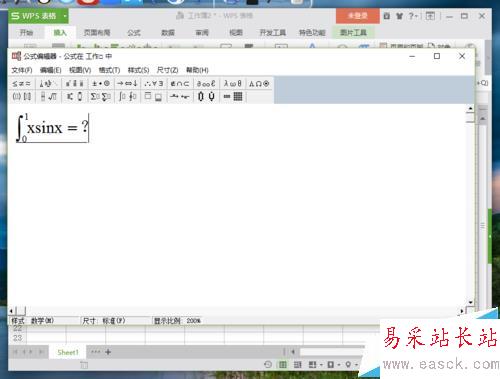Click the WPS sheet horizontal scrollbar left arrow
The image size is (500, 379).
tap(293, 352)
